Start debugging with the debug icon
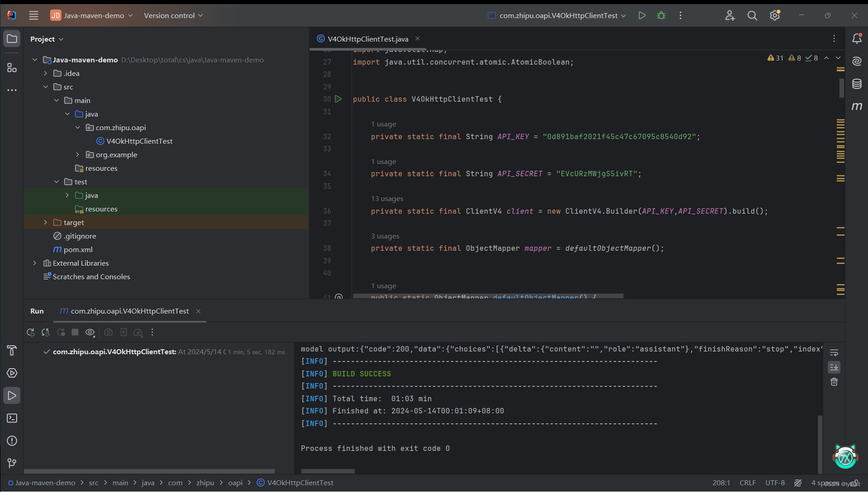Image resolution: width=868 pixels, height=492 pixels. click(x=661, y=15)
